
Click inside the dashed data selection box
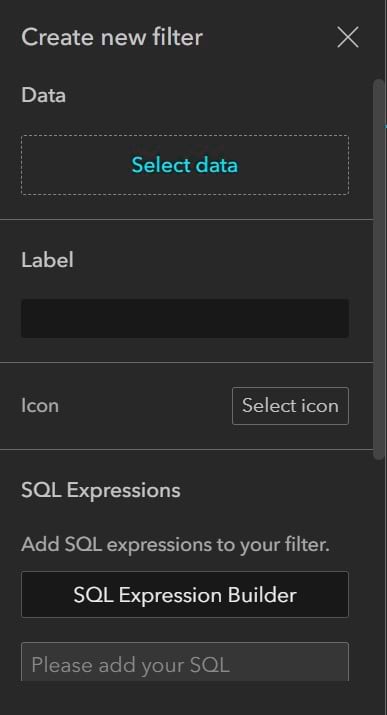point(185,165)
